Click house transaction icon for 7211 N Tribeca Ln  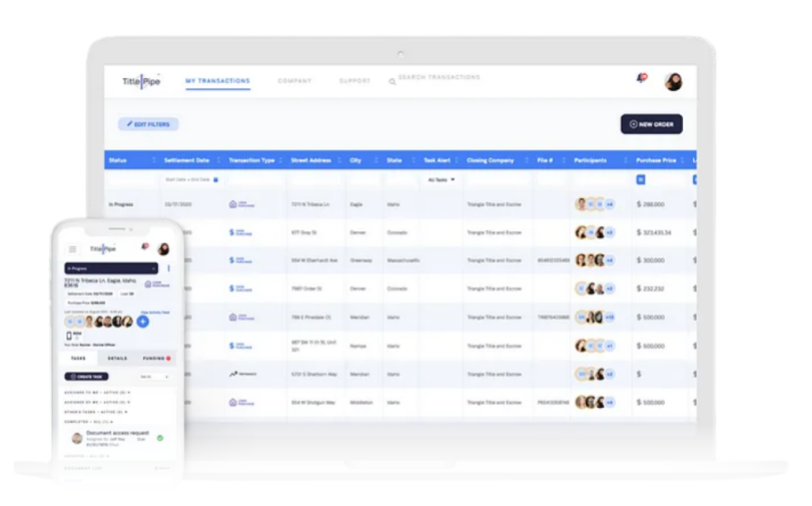pyautogui.click(x=233, y=204)
